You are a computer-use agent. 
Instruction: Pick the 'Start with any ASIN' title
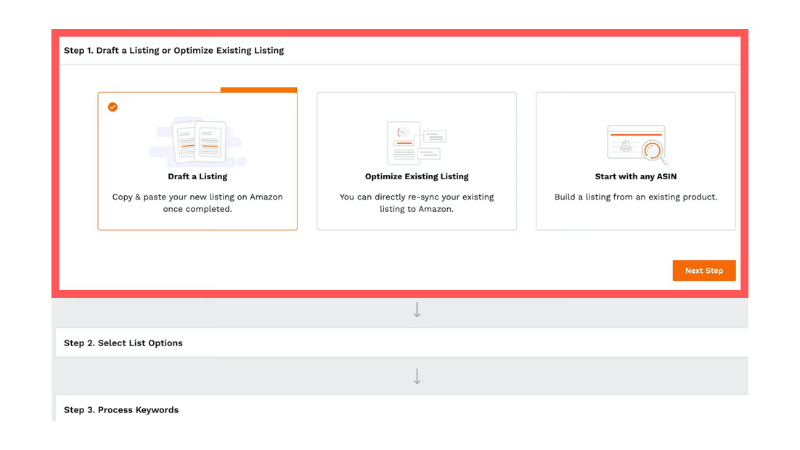(x=635, y=177)
